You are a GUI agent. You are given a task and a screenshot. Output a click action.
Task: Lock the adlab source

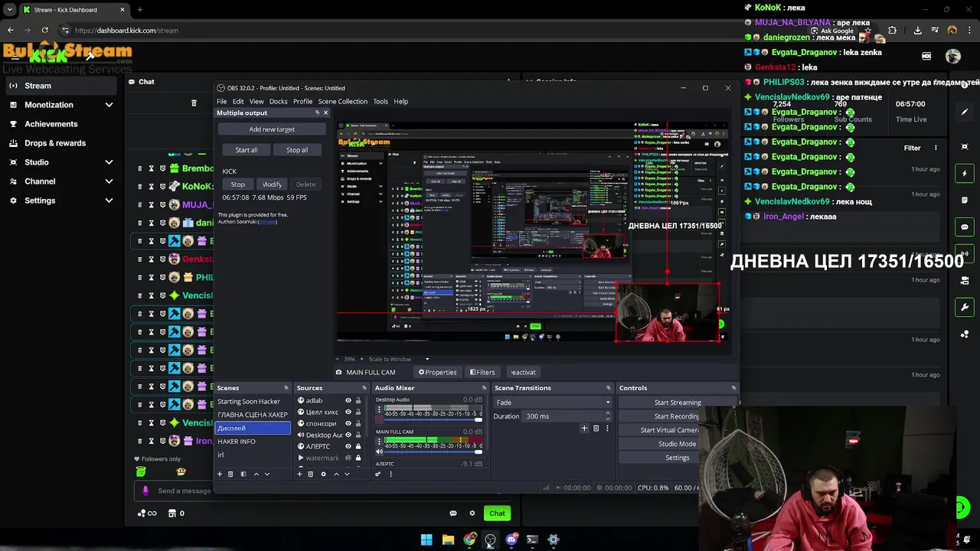tap(358, 400)
